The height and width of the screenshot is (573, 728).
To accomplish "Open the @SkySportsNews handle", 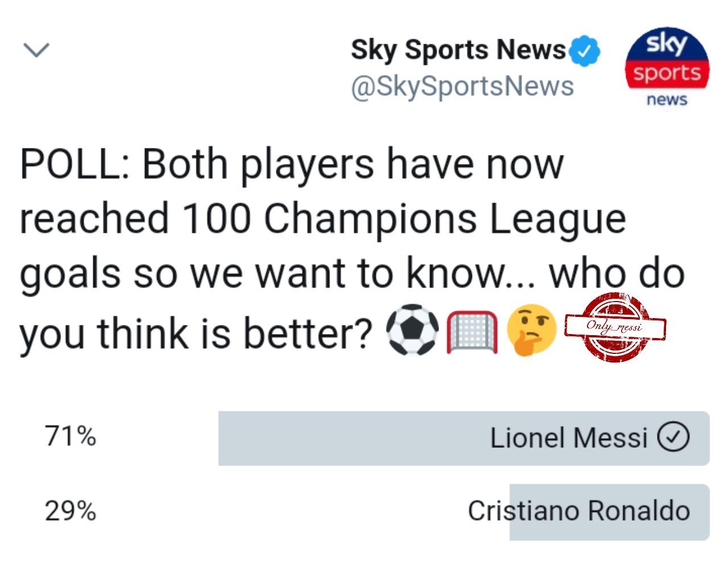I will (x=462, y=86).
